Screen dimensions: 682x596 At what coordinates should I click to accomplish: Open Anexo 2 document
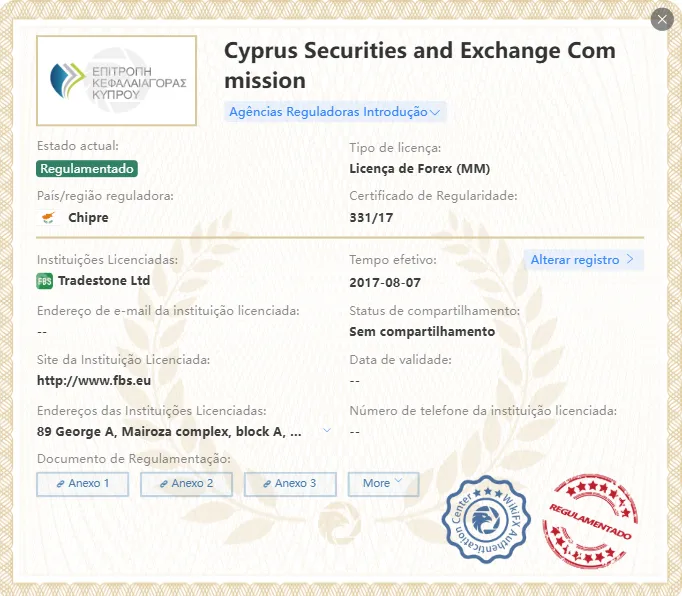click(186, 484)
